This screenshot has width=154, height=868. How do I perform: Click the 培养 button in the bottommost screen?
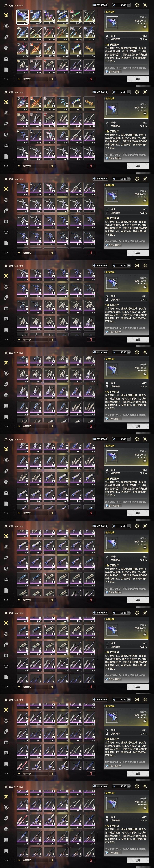(x=138, y=860)
